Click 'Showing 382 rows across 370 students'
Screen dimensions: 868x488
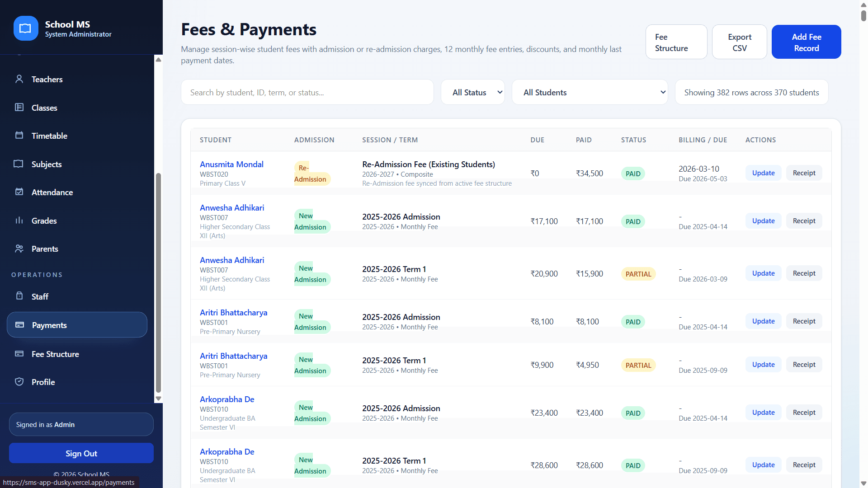click(751, 92)
